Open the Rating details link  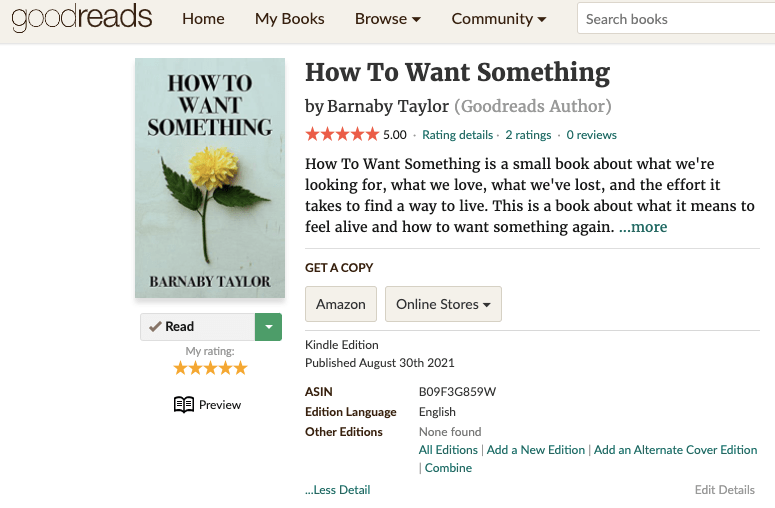point(457,135)
